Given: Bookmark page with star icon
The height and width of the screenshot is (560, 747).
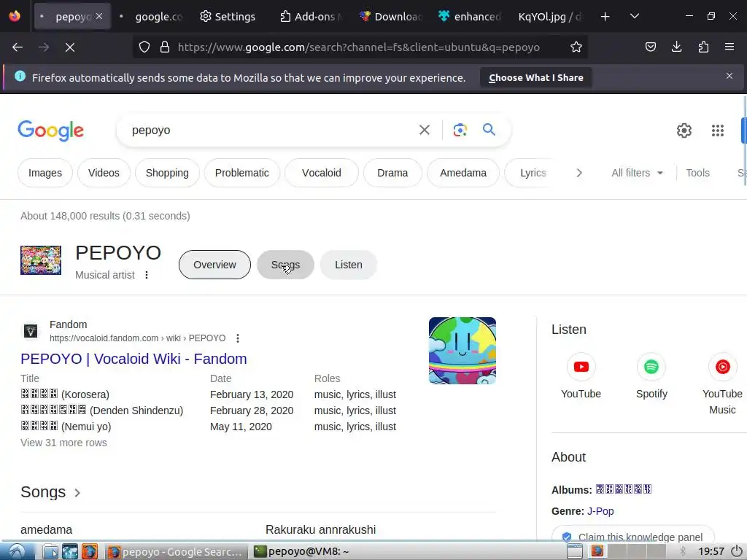Looking at the screenshot, I should click(576, 47).
